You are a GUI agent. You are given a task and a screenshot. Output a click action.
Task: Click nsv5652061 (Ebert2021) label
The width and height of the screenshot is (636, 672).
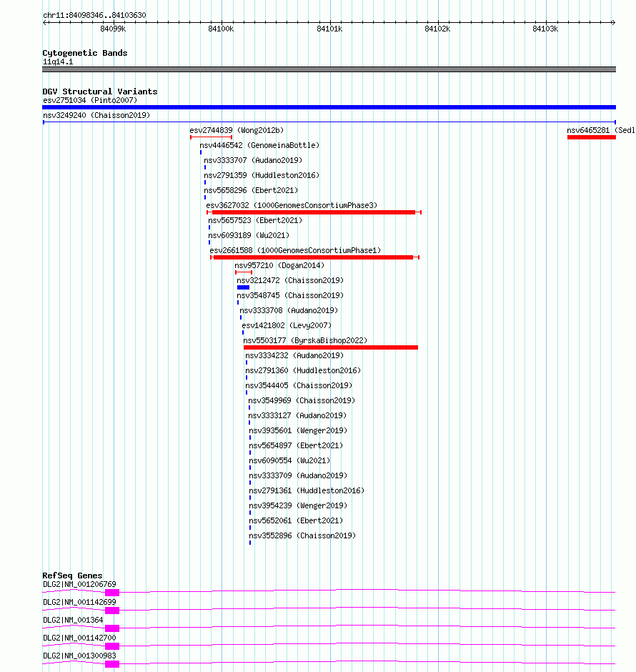click(x=296, y=520)
